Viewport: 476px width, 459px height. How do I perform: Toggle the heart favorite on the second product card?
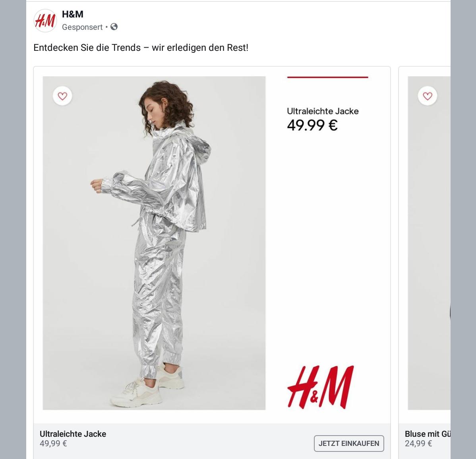coord(428,96)
